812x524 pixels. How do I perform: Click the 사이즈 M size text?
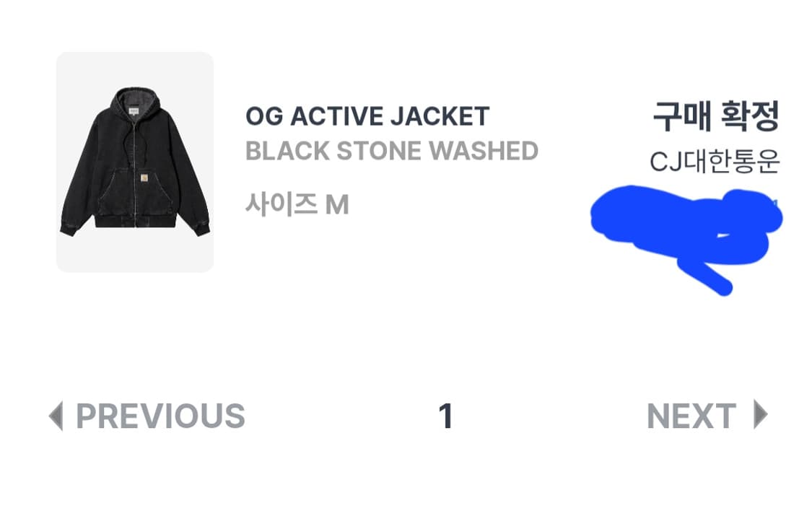[x=297, y=204]
